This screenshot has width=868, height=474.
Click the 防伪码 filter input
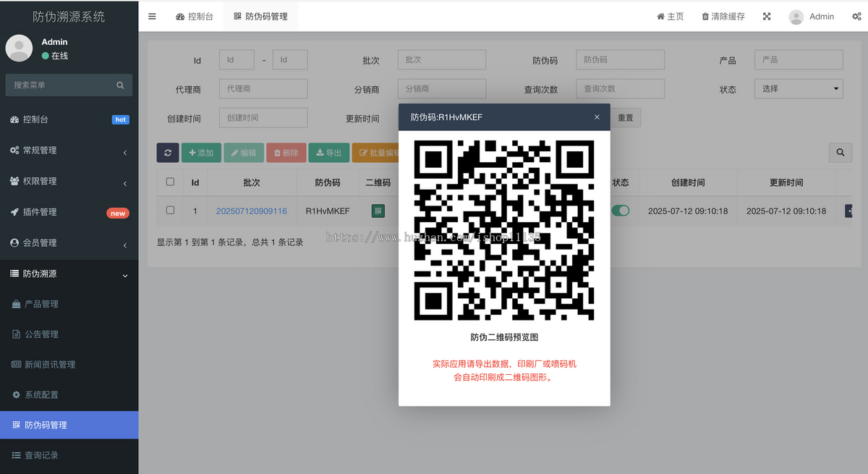pos(621,59)
